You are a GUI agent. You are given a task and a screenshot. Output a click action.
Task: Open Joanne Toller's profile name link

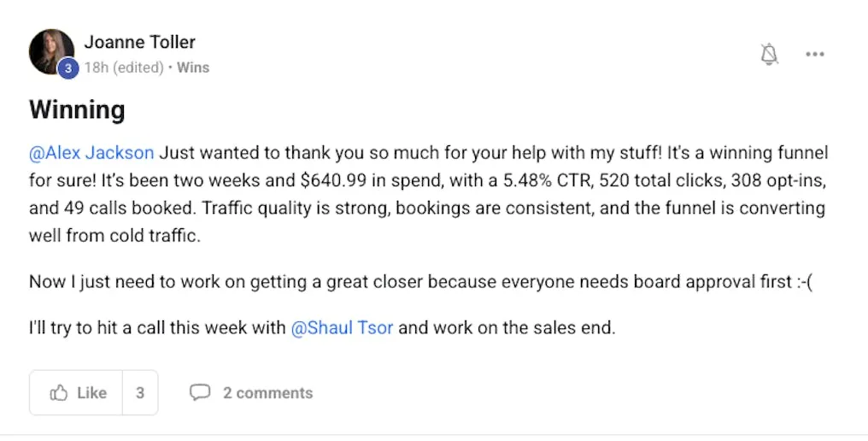(139, 41)
